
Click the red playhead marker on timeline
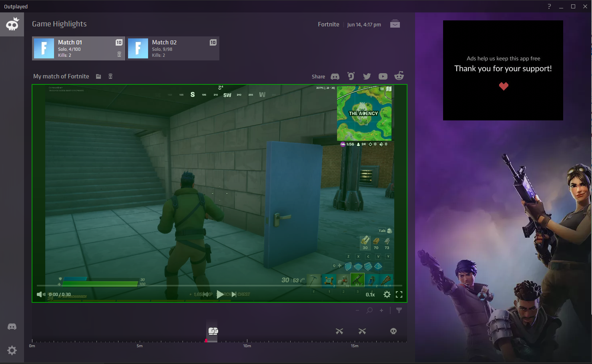tap(206, 341)
